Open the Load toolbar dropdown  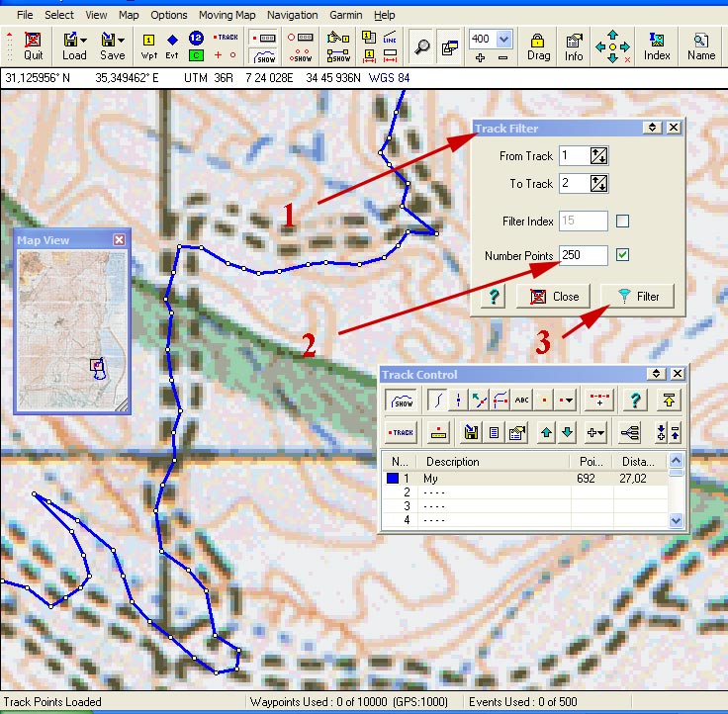click(x=83, y=41)
